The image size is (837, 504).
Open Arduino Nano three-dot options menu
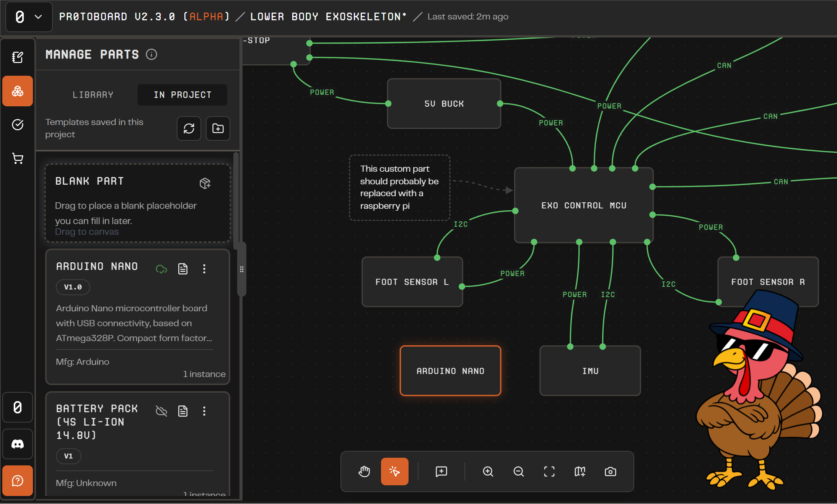click(204, 269)
